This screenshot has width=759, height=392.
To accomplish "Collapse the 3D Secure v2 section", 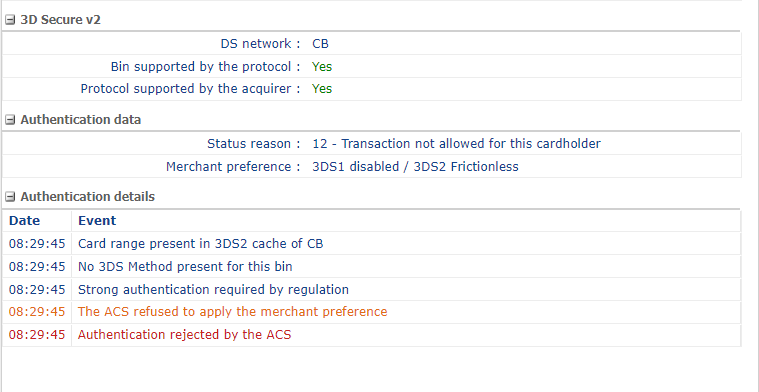I will [x=10, y=20].
